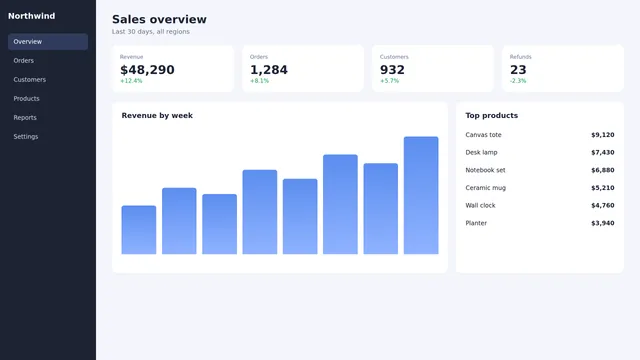Click the +5.7% customers change
This screenshot has width=640, height=360.
[x=389, y=81]
